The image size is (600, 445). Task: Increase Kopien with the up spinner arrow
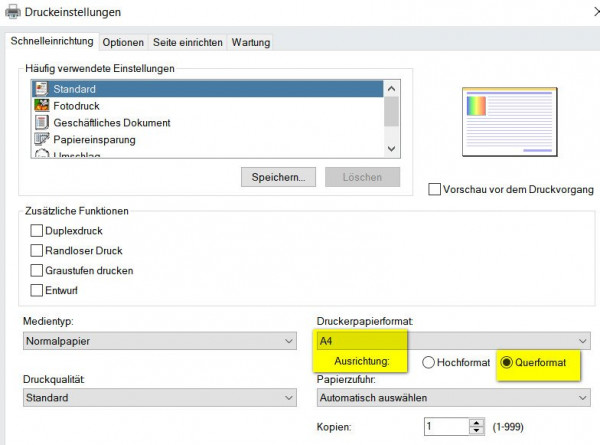point(476,423)
